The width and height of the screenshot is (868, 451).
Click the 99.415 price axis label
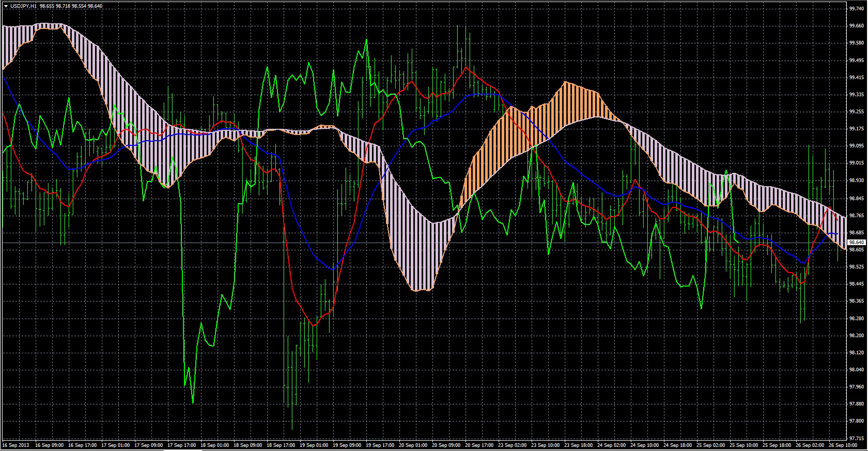[856, 78]
